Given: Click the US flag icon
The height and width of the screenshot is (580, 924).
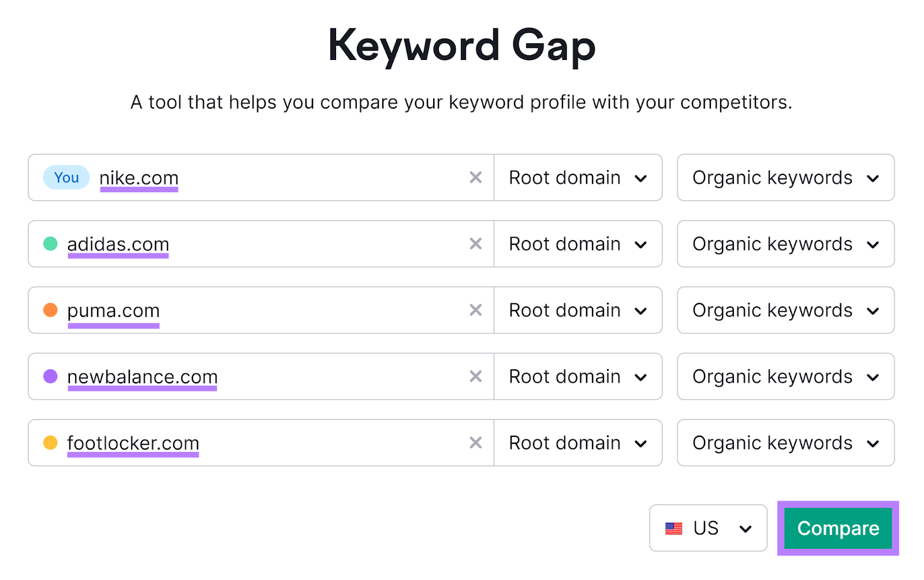Looking at the screenshot, I should click(675, 527).
